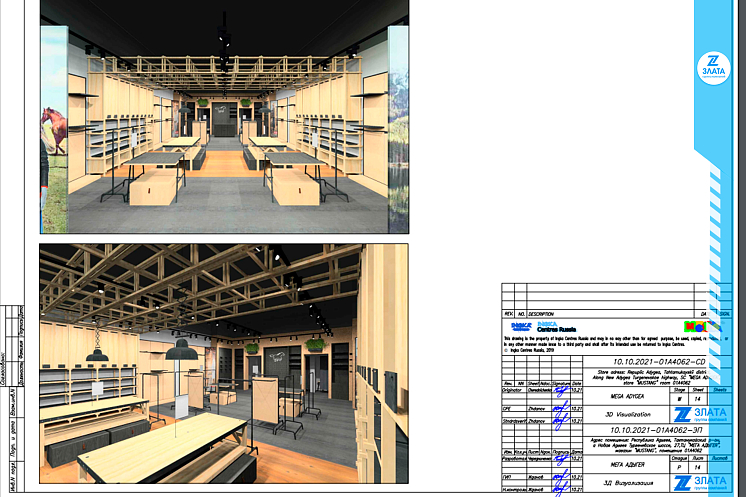The image size is (746, 497).
Task: Click the colorful MEGA logo
Action: 693,326
